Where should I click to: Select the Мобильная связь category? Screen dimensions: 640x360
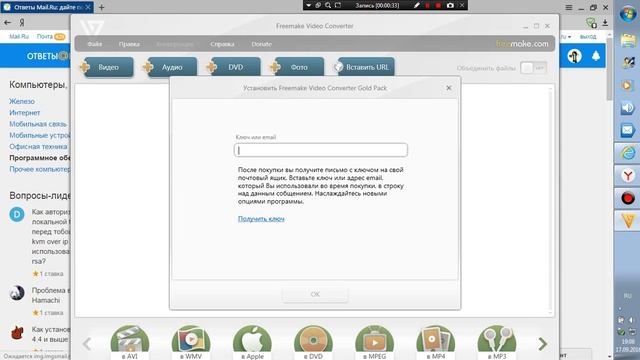(38, 124)
